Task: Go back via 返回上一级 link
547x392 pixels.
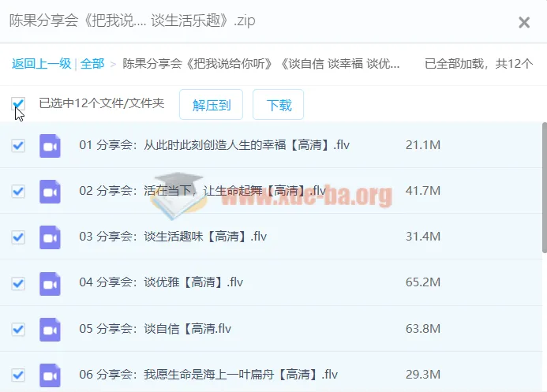Action: coord(41,64)
